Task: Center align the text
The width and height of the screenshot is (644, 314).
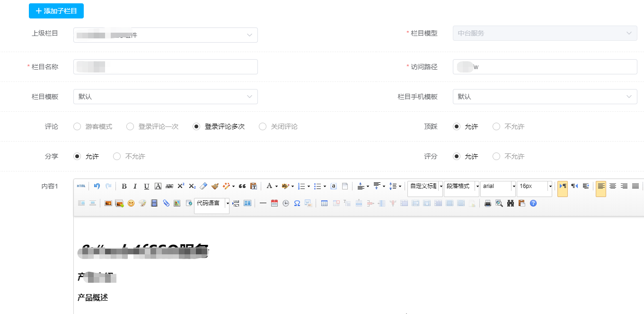Action: (x=613, y=186)
